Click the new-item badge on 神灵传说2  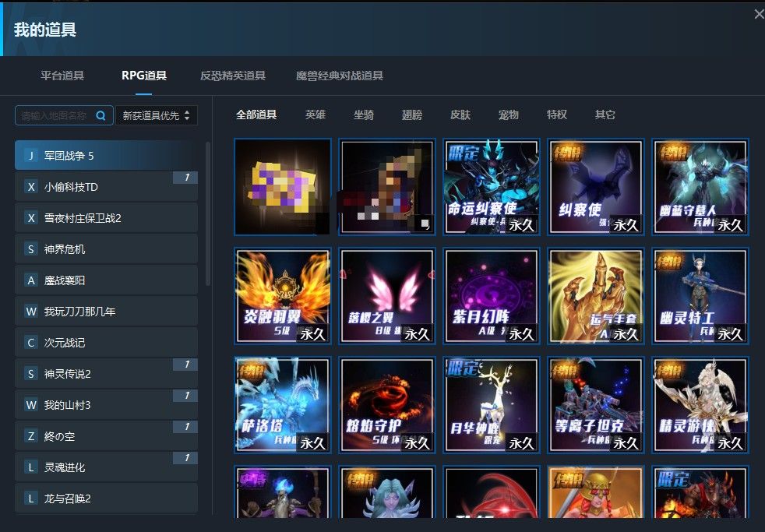click(185, 365)
